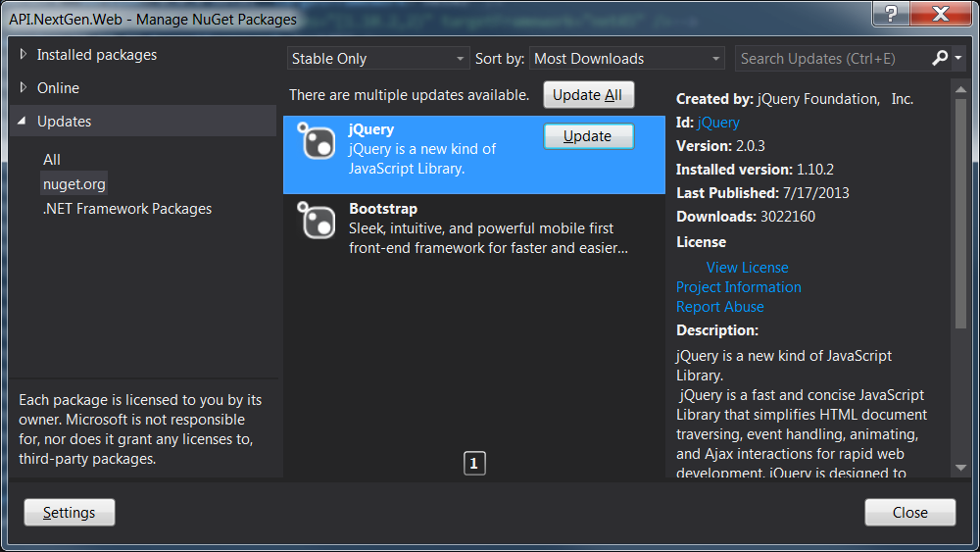Screen dimensions: 980x552
Task: Click the Close button at the bottom
Action: 910,513
